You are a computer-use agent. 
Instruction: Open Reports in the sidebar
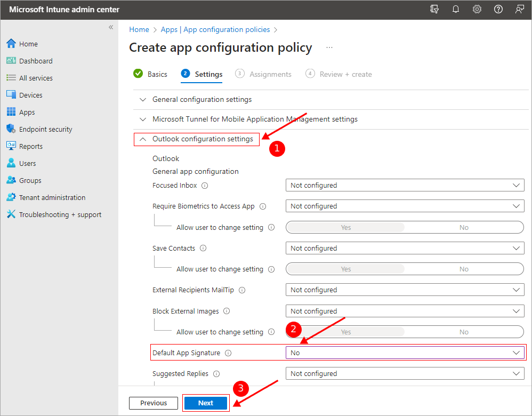coord(25,146)
